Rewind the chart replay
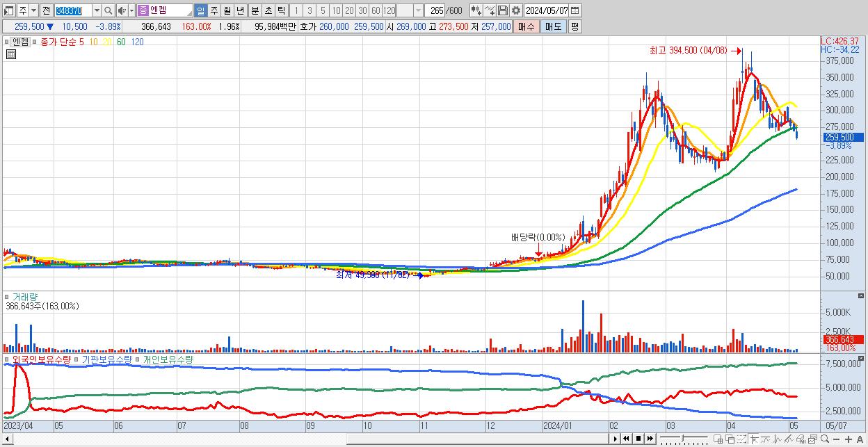Image resolution: width=868 pixels, height=447 pixels. point(626,439)
